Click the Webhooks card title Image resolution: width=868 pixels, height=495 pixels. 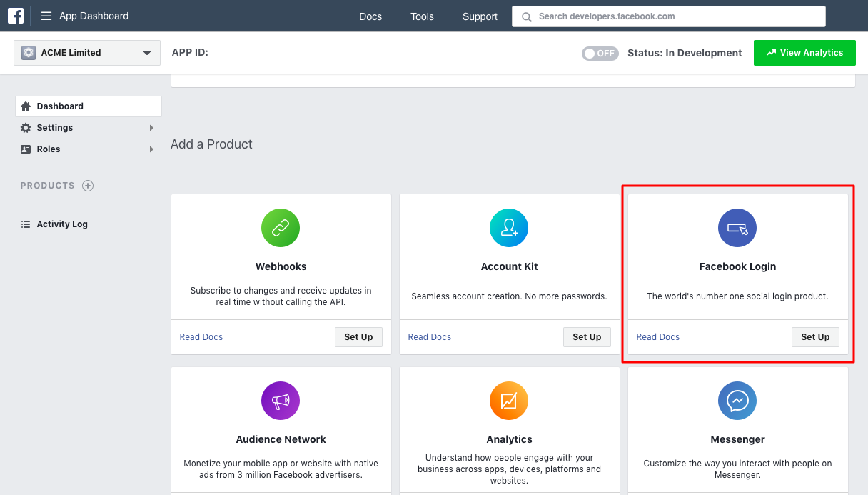coord(281,266)
